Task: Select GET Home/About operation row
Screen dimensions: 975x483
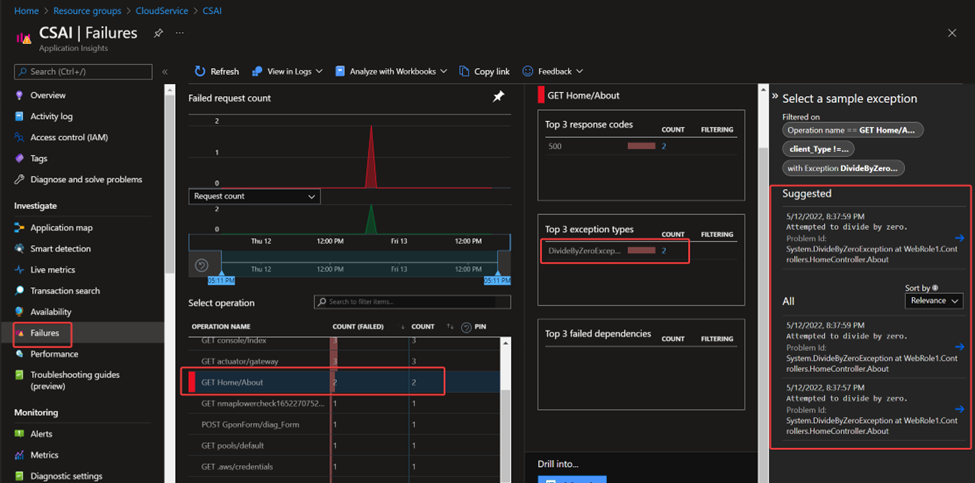Action: (344, 382)
